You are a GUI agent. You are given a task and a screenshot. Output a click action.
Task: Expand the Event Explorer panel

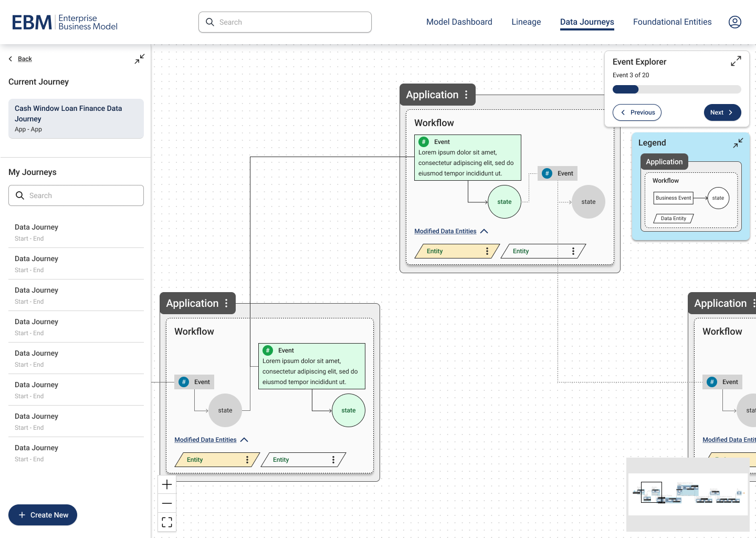(736, 61)
